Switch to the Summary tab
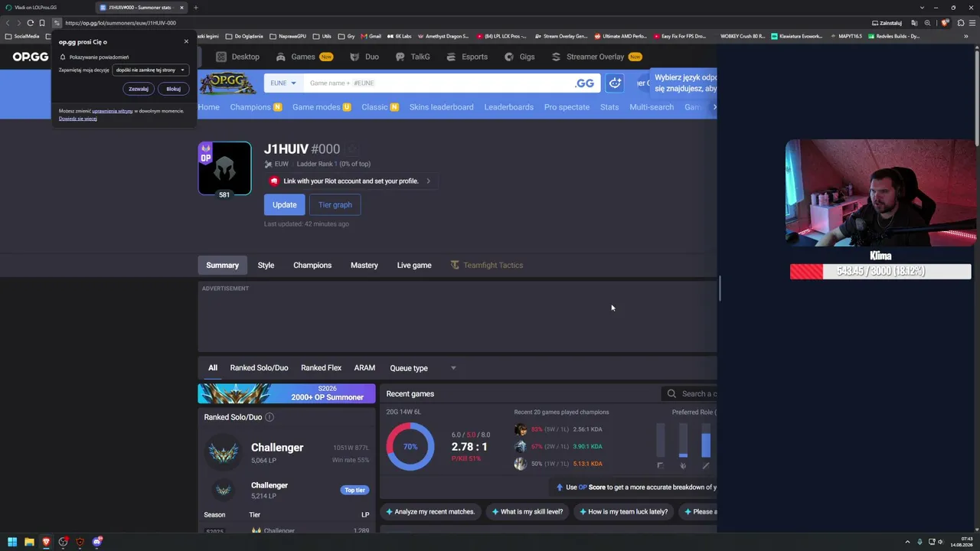 point(222,266)
